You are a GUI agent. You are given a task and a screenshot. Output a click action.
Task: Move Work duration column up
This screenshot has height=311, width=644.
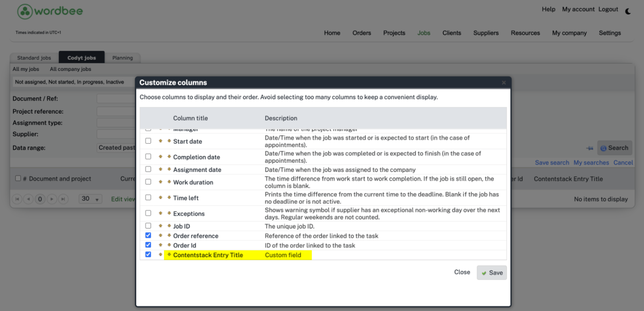[160, 182]
